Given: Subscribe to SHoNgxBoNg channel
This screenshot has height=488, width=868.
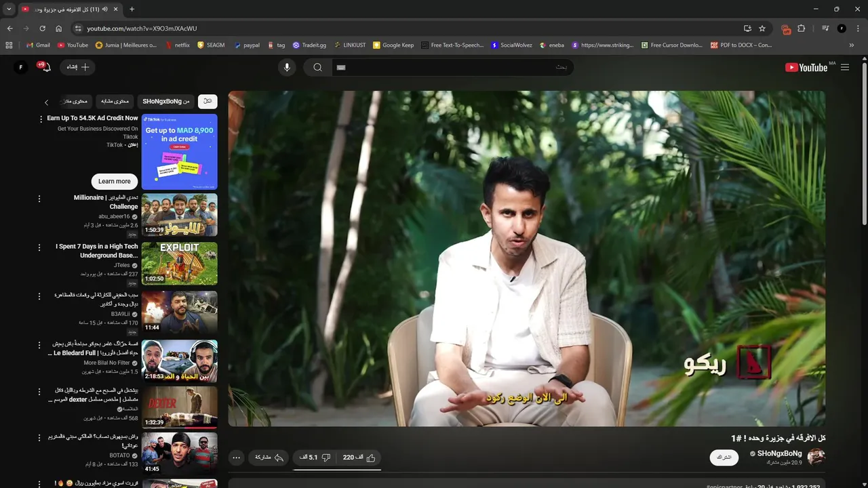Looking at the screenshot, I should point(724,457).
